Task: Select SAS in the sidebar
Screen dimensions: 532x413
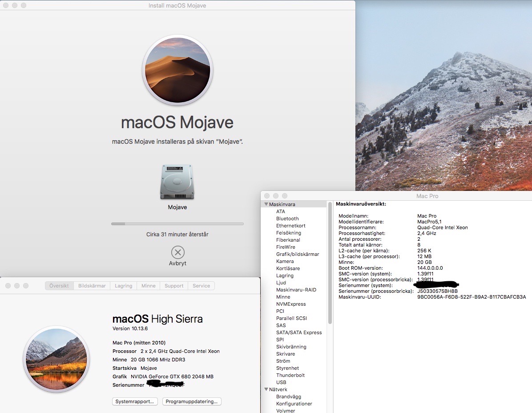Action: click(281, 325)
